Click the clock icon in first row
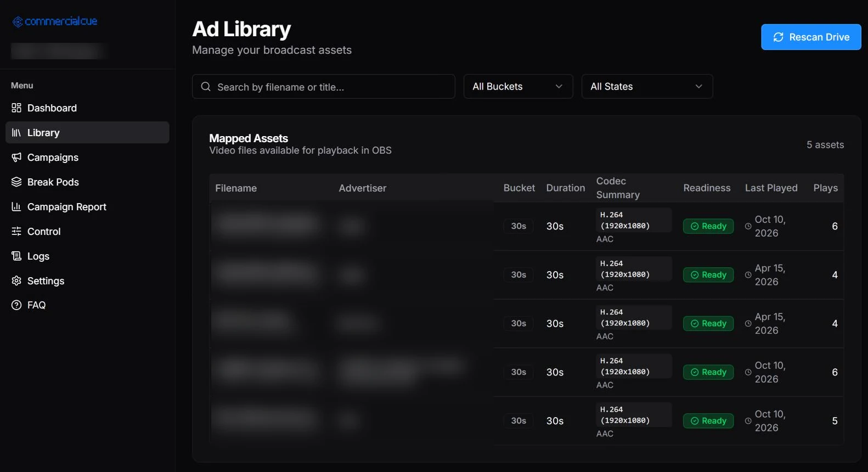The height and width of the screenshot is (472, 868). point(748,226)
